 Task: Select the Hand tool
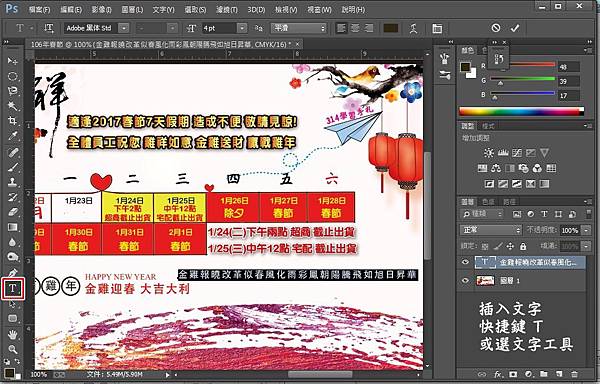click(13, 335)
